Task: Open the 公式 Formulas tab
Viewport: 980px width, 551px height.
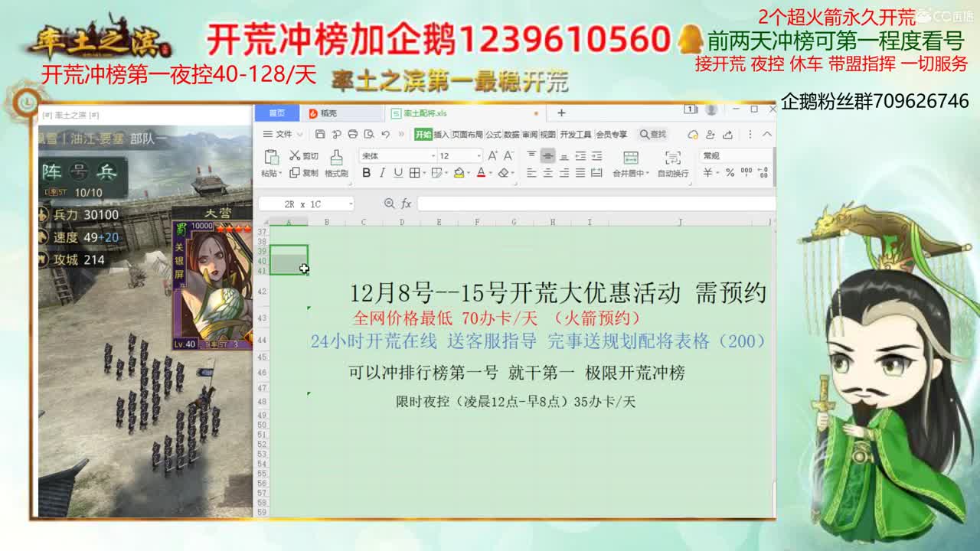Action: point(493,135)
